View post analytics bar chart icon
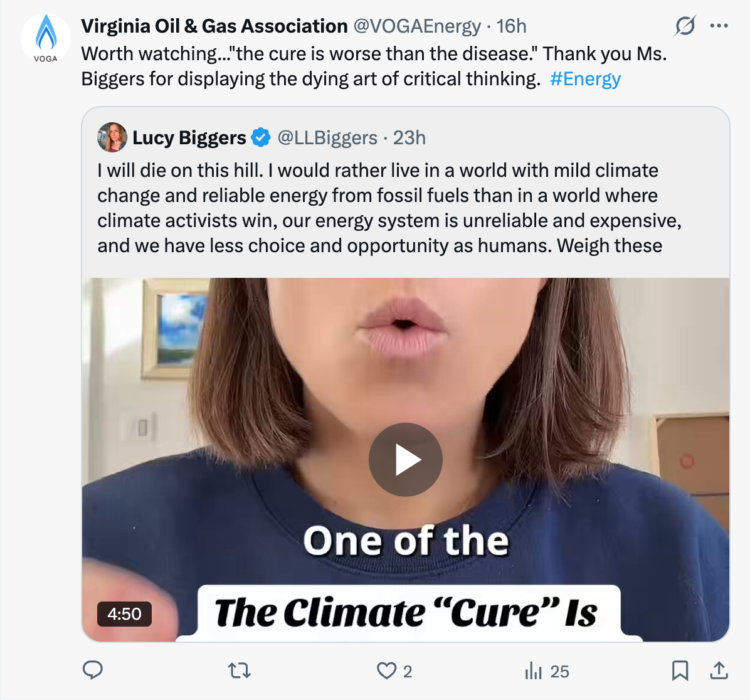This screenshot has width=750, height=700. 534,671
